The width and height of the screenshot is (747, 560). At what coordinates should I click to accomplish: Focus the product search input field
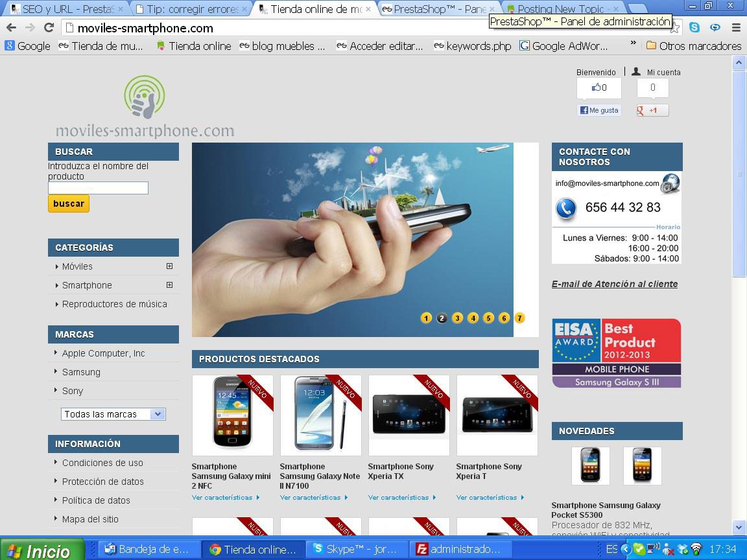pyautogui.click(x=98, y=188)
